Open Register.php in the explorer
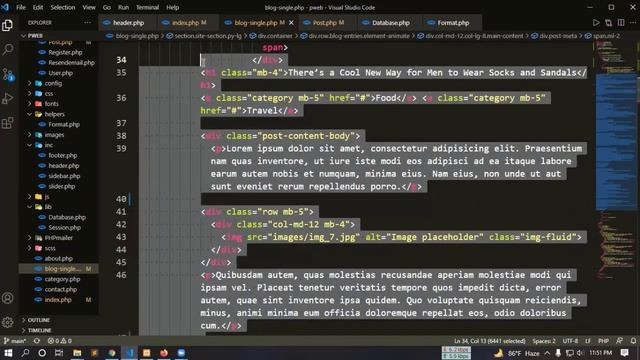Image resolution: width=640 pixels, height=360 pixels. click(65, 52)
